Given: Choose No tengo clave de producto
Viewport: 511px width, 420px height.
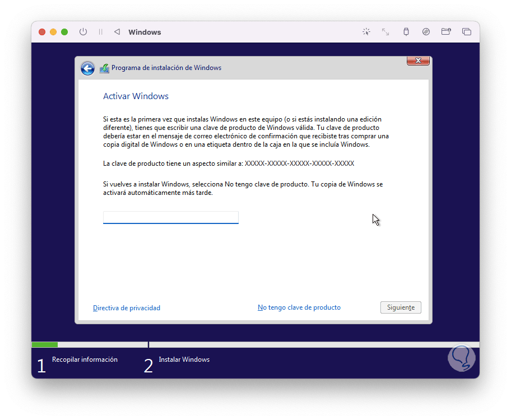Looking at the screenshot, I should pyautogui.click(x=299, y=307).
